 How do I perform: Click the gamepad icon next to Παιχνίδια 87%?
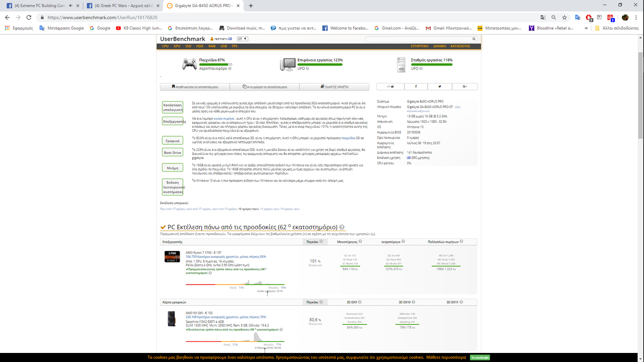pos(189,64)
